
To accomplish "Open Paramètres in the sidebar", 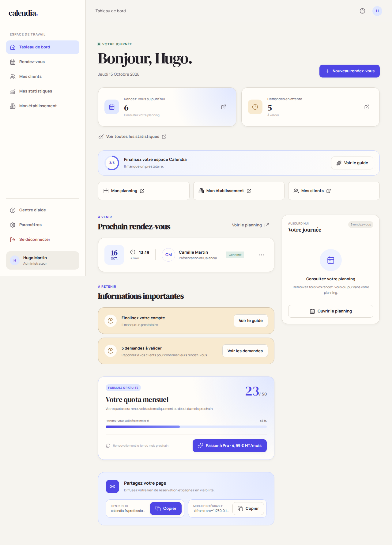I will point(43,225).
